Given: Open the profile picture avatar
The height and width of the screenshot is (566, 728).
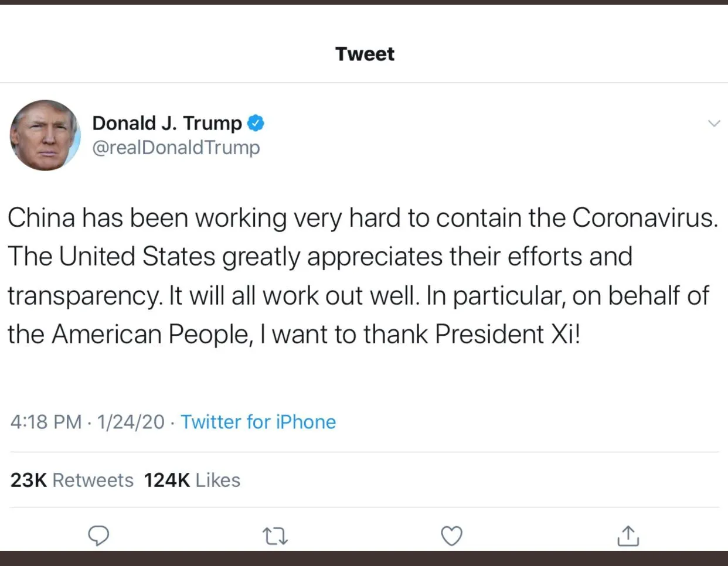Looking at the screenshot, I should pos(45,135).
